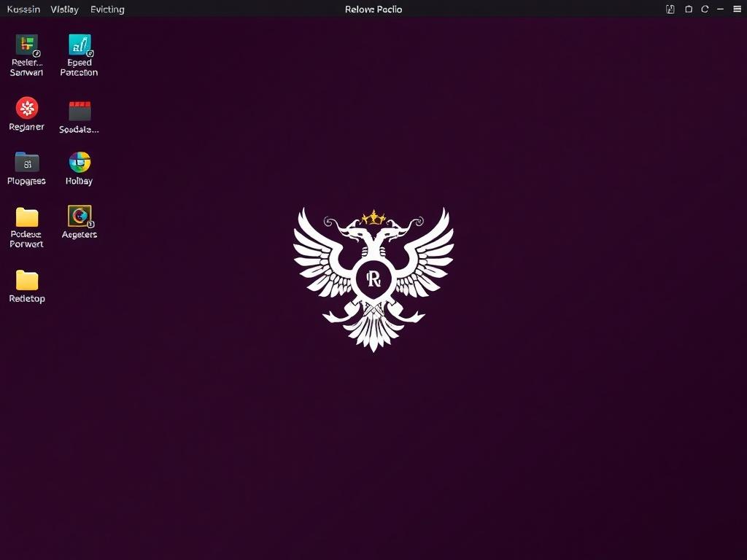The width and height of the screenshot is (747, 560).
Task: Click the minus dash icon in top-right bar
Action: click(x=720, y=9)
